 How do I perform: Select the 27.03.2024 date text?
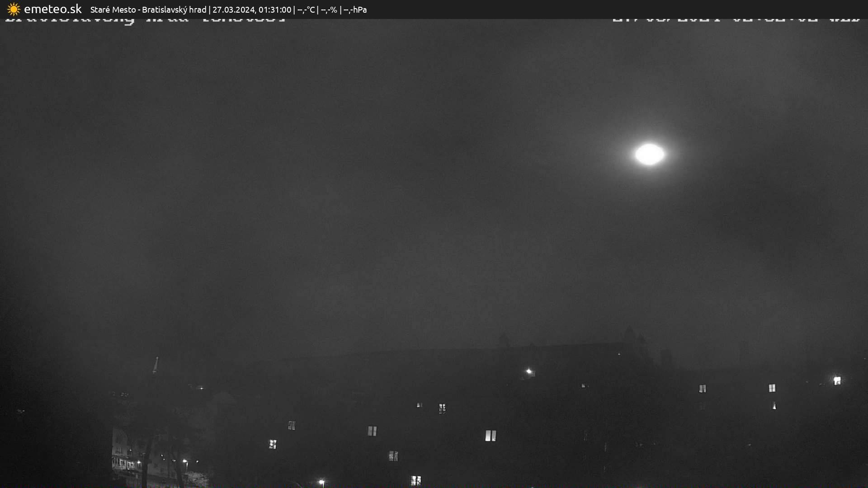(x=233, y=9)
